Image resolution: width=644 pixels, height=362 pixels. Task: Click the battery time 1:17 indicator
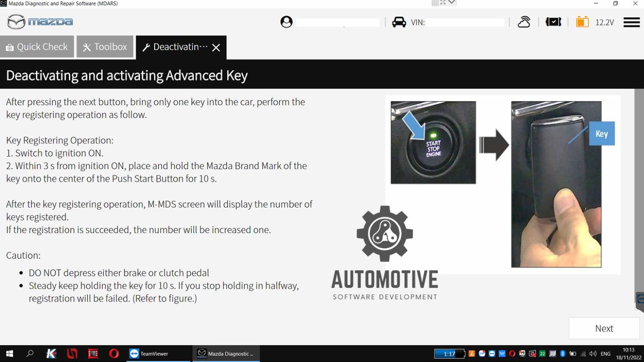click(450, 354)
